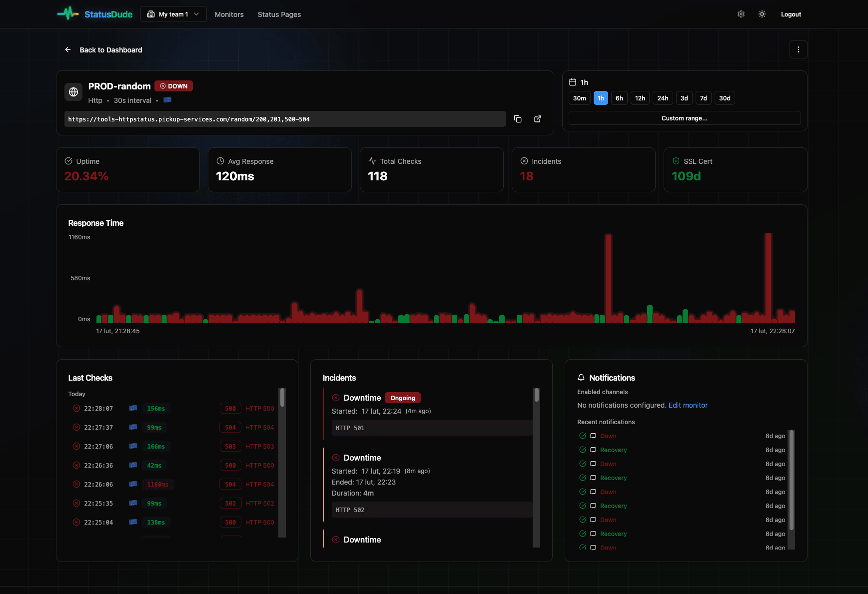The height and width of the screenshot is (594, 868).
Task: Click the EU flag icon near 30s interval
Action: 167,100
